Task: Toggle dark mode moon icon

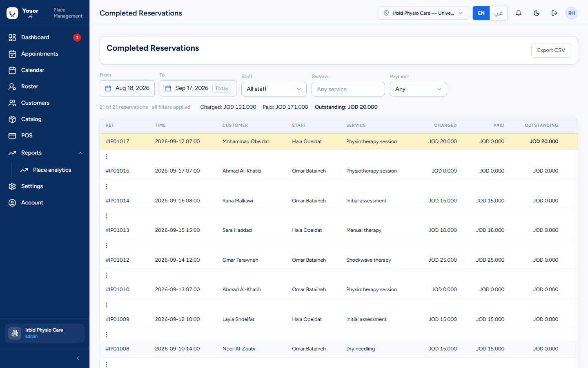Action: (x=537, y=13)
